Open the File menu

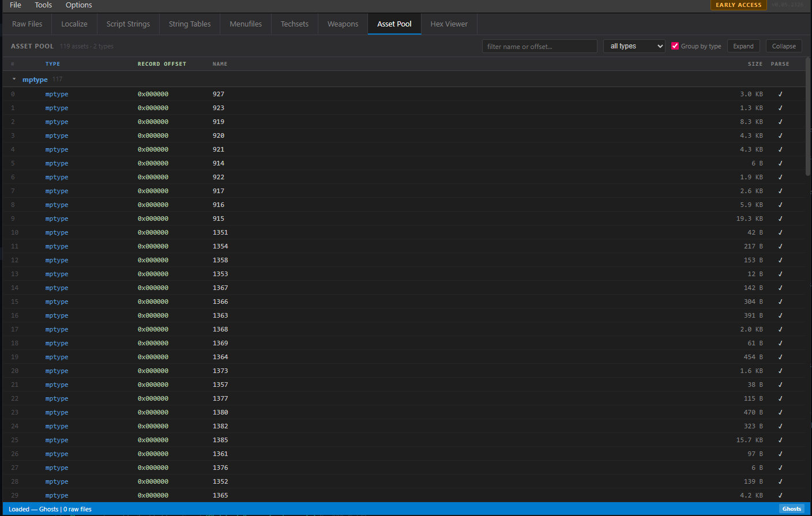tap(16, 5)
